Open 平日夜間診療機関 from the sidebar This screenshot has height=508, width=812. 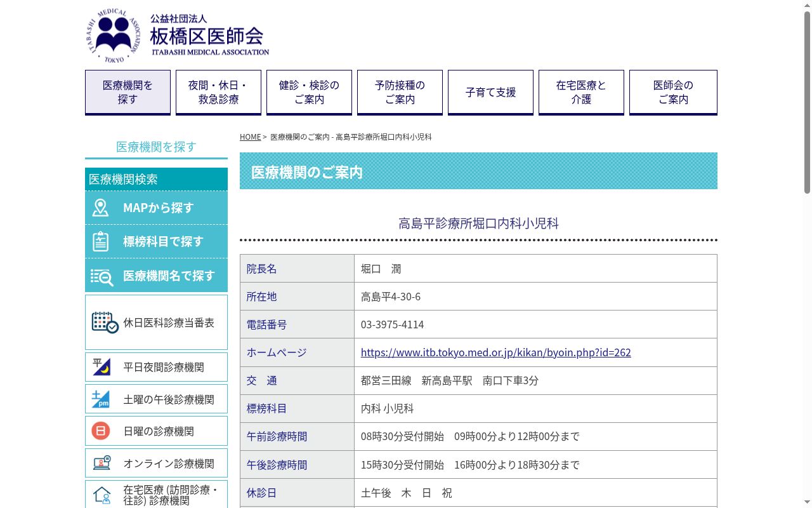[156, 367]
